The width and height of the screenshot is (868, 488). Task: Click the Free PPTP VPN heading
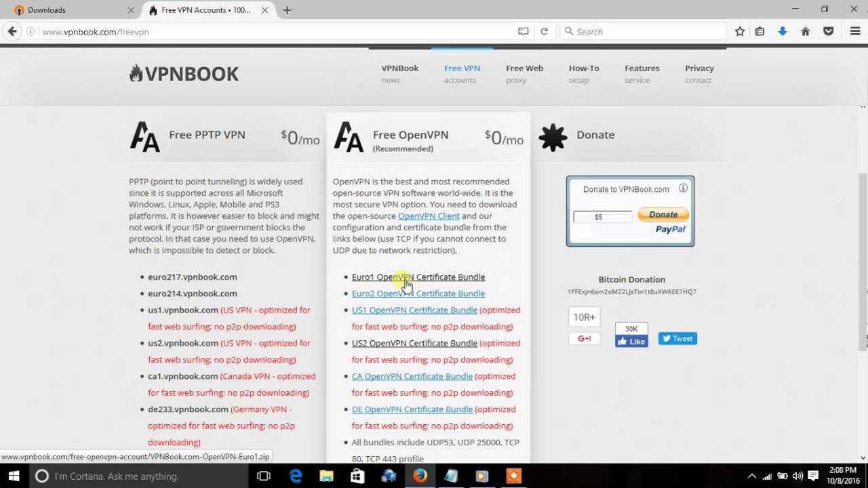[x=207, y=135]
